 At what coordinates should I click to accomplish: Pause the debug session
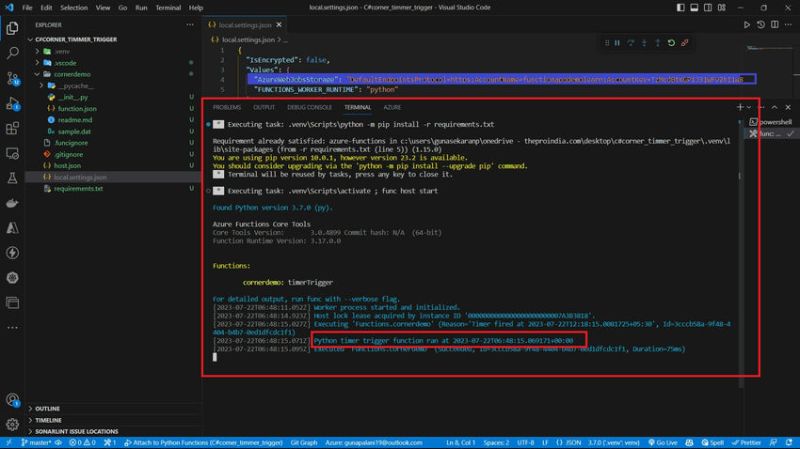click(617, 43)
